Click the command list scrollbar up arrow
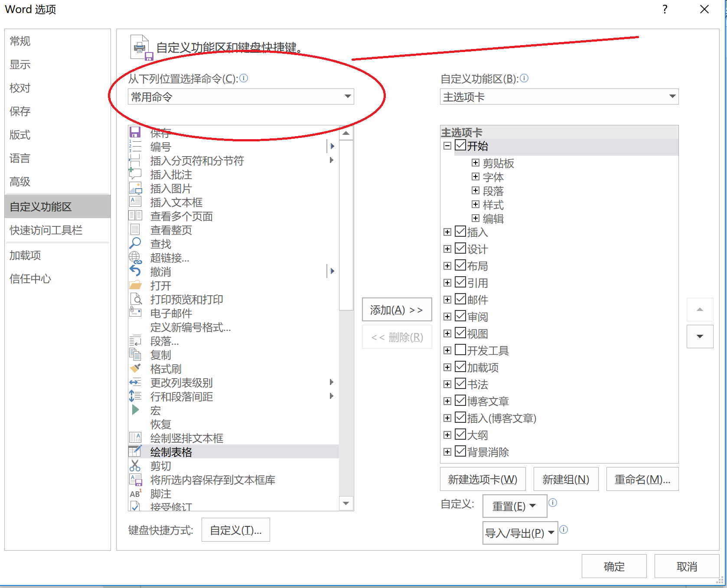The image size is (727, 588). pos(346,133)
